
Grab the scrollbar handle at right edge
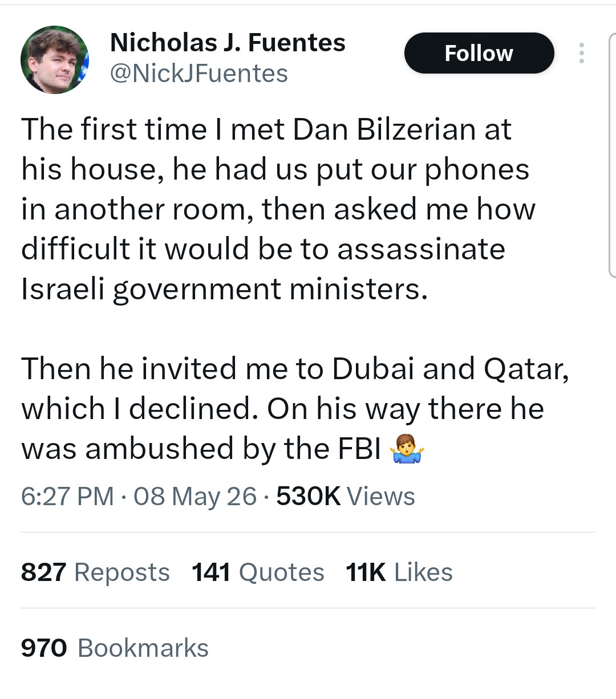(611, 154)
